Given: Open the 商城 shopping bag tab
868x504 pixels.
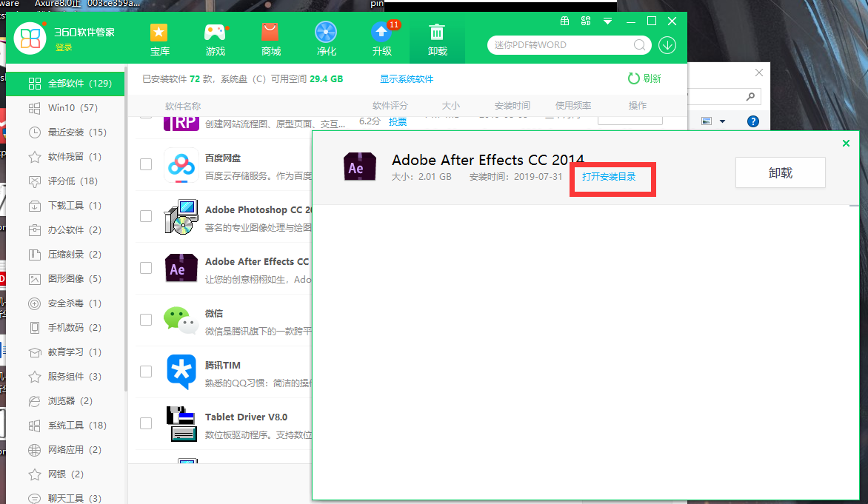Looking at the screenshot, I should (x=271, y=39).
